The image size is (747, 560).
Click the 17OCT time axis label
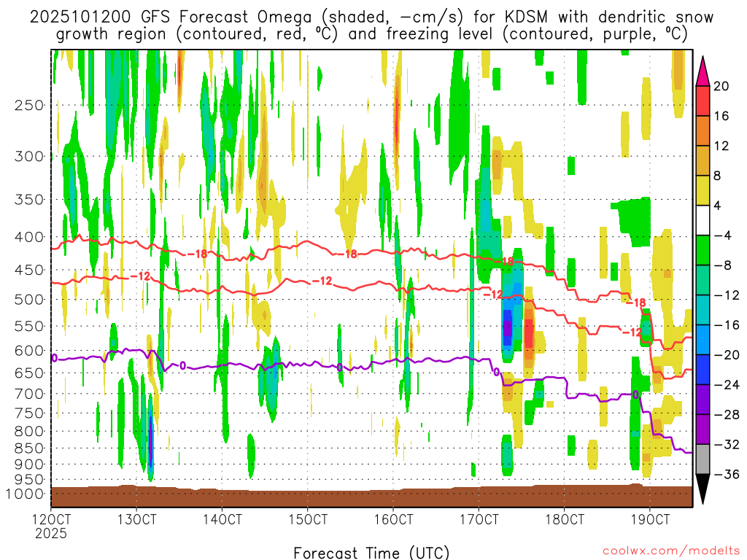pos(479,519)
